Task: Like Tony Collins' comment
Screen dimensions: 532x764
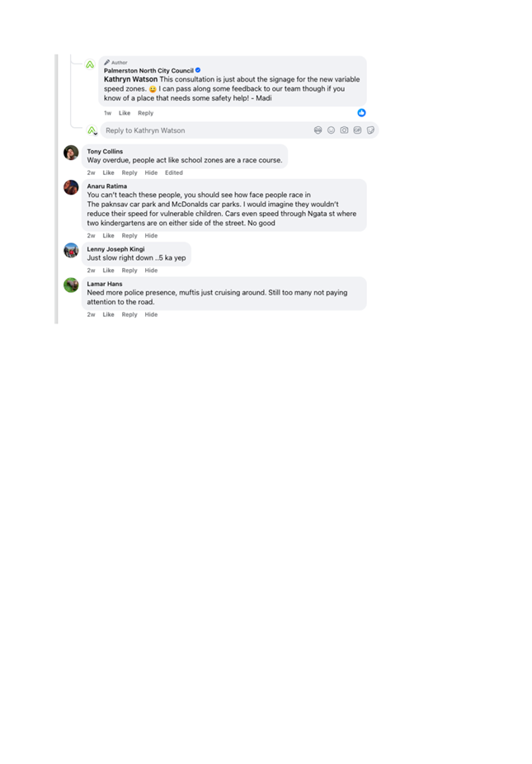Action: (x=108, y=173)
